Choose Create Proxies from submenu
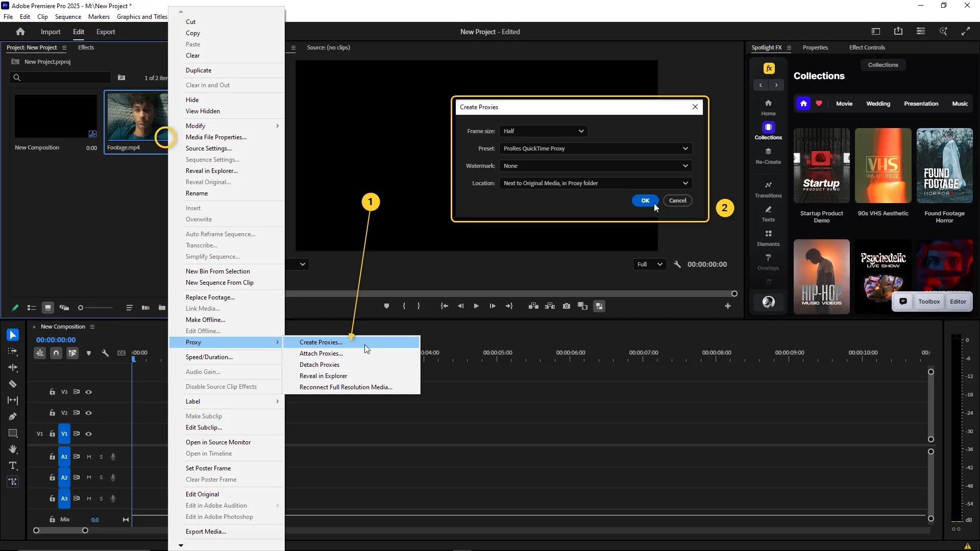This screenshot has height=551, width=980. pos(352,342)
